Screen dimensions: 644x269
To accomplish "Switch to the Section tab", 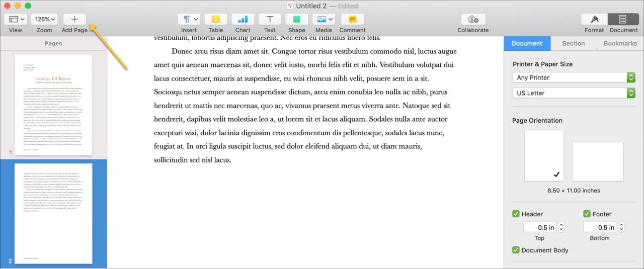I will 574,43.
